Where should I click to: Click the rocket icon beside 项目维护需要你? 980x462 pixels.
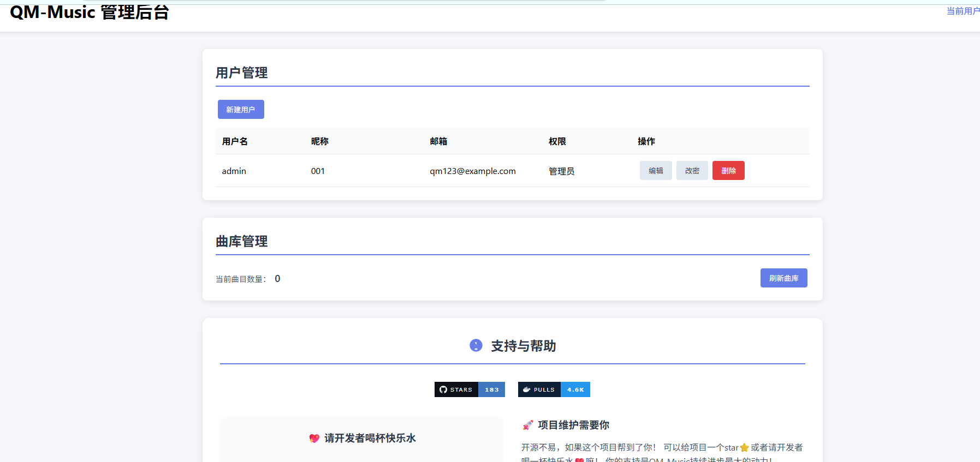(x=527, y=425)
